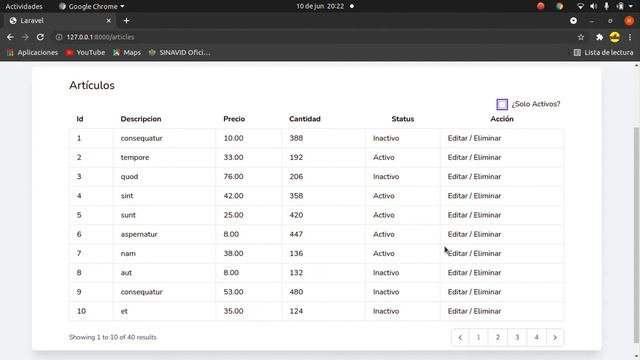This screenshot has width=640, height=360.
Task: Open the Chrome extensions puzzle icon
Action: point(599,37)
